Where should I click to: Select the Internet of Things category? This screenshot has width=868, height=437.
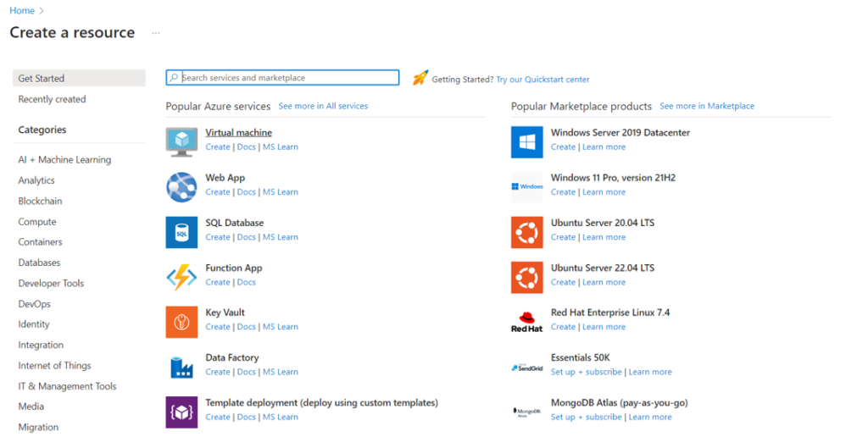pyautogui.click(x=54, y=366)
